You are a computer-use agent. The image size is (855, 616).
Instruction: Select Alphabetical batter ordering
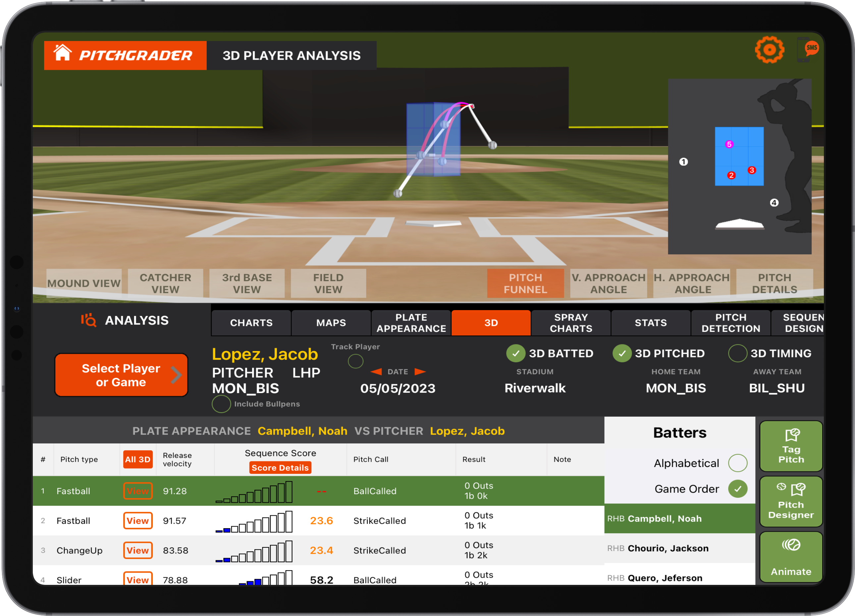738,463
